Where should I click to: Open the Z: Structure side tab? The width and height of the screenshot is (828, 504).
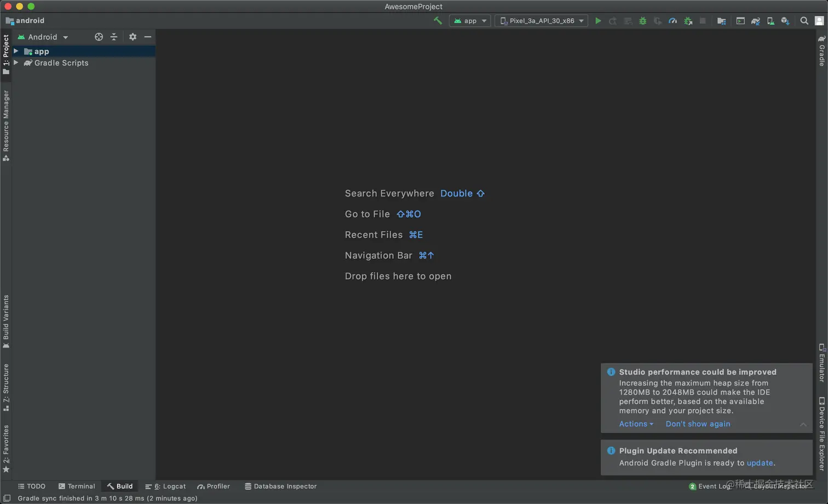(x=6, y=387)
